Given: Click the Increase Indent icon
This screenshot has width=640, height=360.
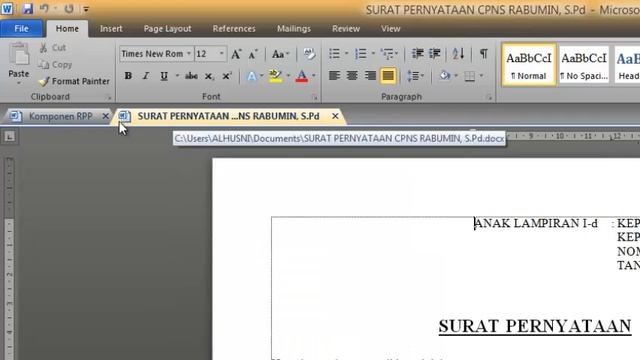Looking at the screenshot, I should 435,53.
